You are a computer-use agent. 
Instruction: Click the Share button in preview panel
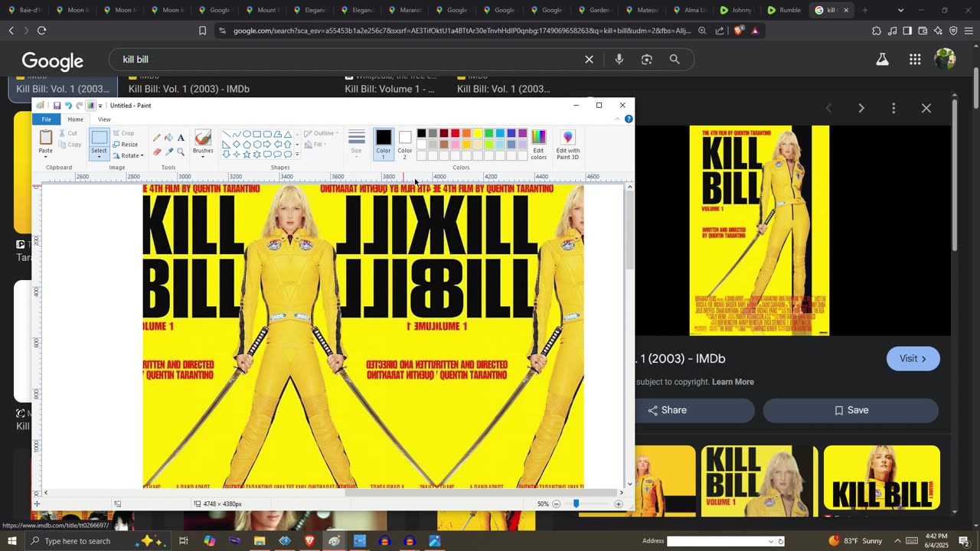[667, 410]
